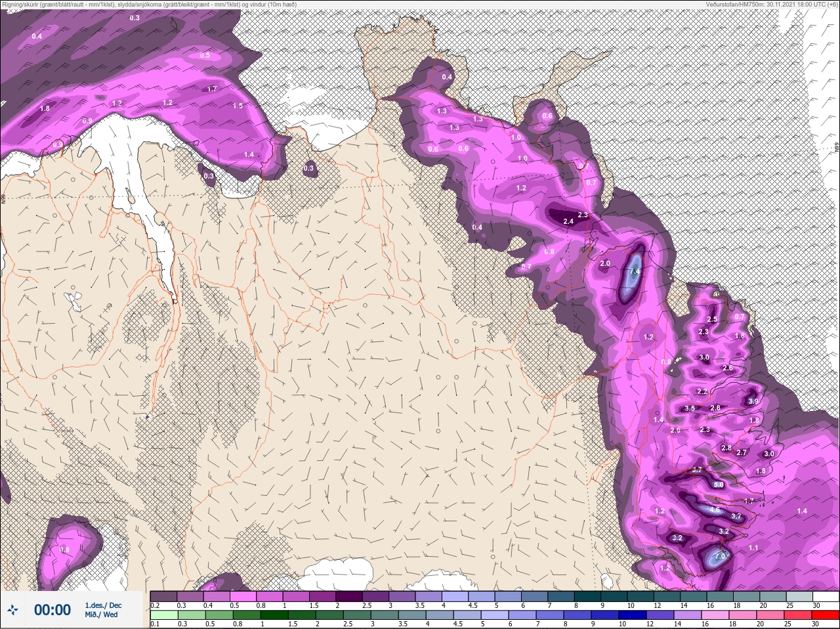Click the 2.2 precipitation value on the map
This screenshot has height=629, width=840.
pos(702,391)
